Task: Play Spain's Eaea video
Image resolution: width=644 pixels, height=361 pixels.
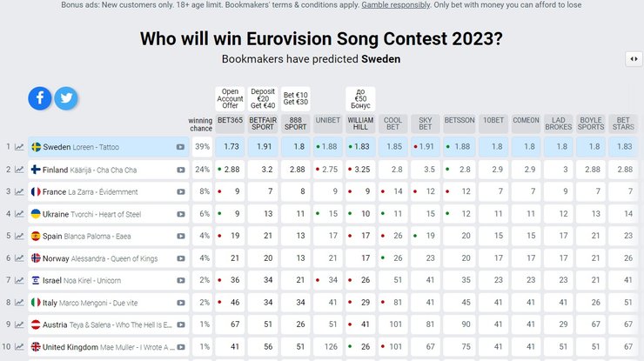Action: click(x=180, y=236)
